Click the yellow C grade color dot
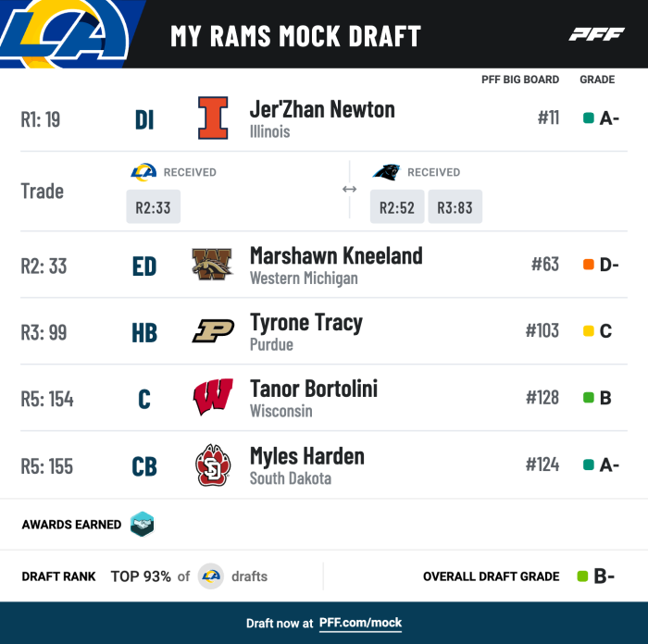This screenshot has height=644, width=648. (588, 331)
